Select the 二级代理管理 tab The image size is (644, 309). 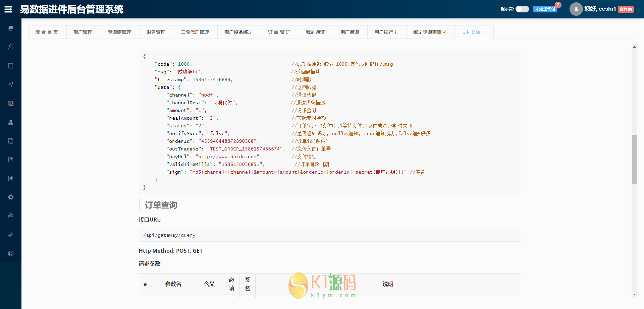coord(195,32)
